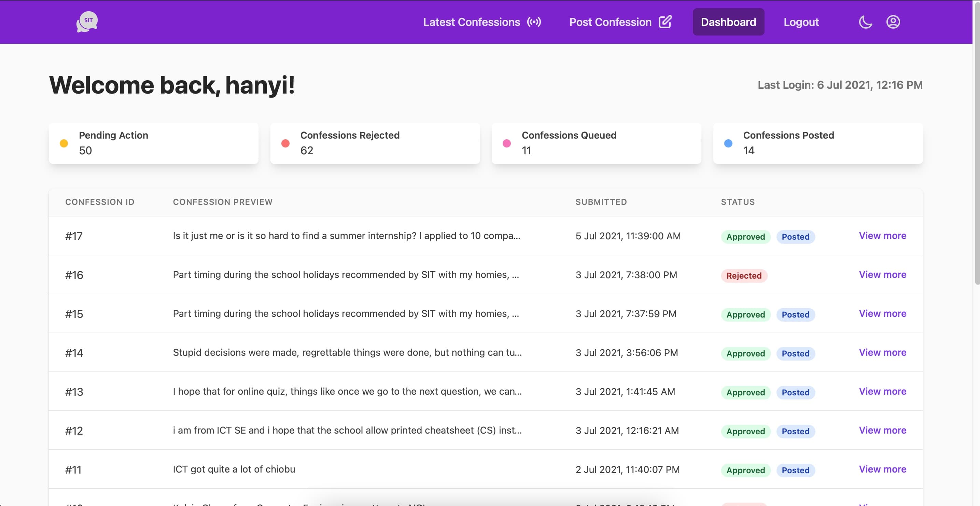Click the Approved badge on row #17
980x506 pixels.
click(x=745, y=237)
